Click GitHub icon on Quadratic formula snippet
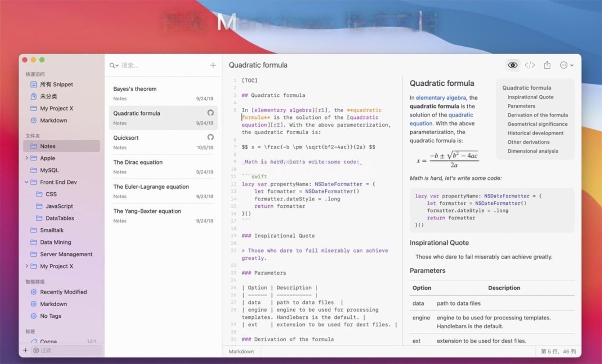This screenshot has height=364, width=602. pyautogui.click(x=210, y=113)
